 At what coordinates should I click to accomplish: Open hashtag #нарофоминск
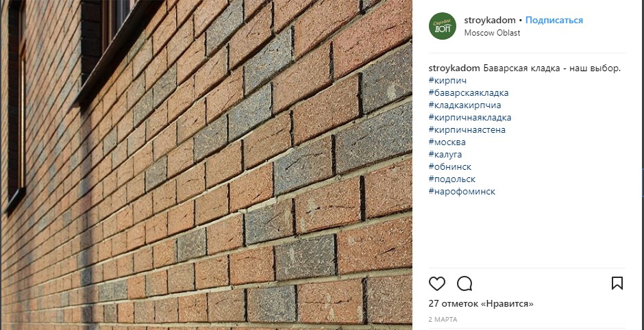point(462,191)
